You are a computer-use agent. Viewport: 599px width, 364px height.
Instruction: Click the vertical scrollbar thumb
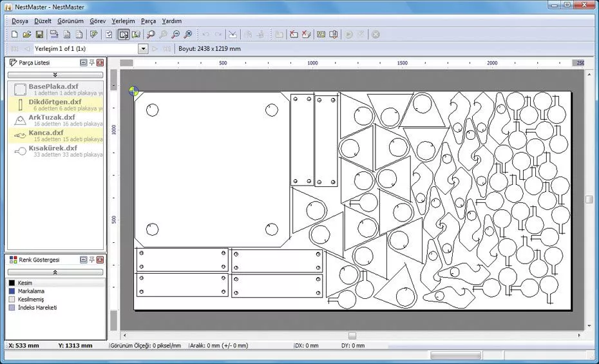point(589,200)
